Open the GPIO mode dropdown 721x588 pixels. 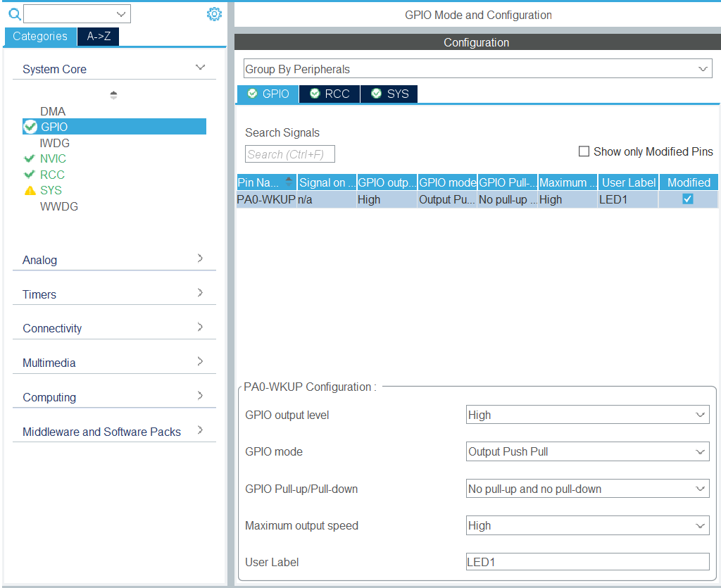(x=587, y=451)
